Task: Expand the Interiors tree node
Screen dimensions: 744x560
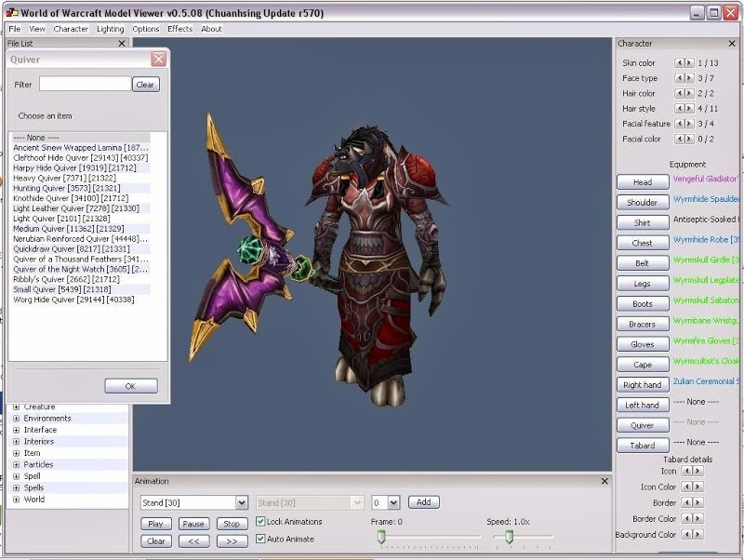Action: point(16,441)
